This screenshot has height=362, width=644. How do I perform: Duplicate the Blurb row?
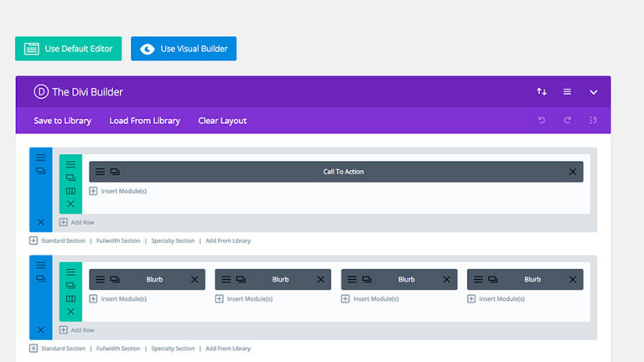tap(70, 285)
